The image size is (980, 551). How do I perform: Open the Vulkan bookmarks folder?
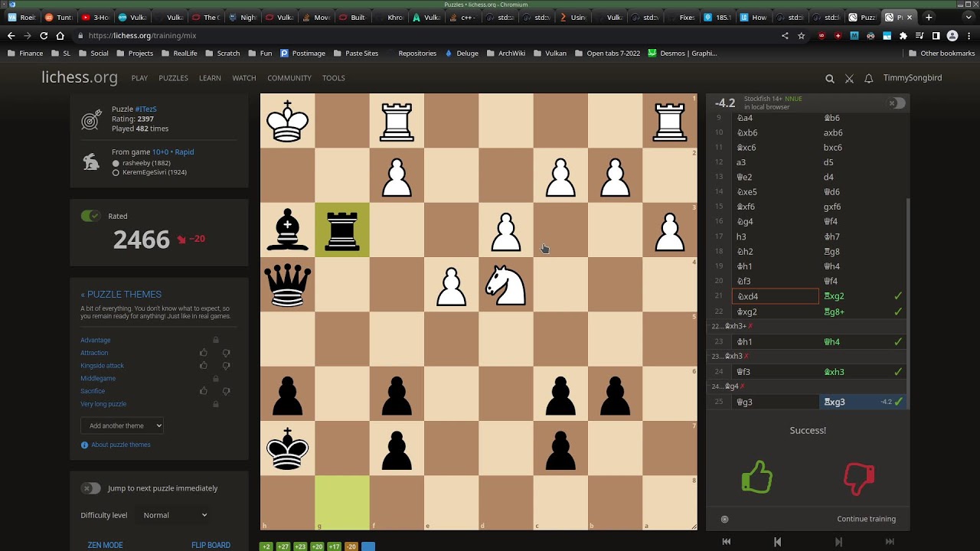click(550, 54)
